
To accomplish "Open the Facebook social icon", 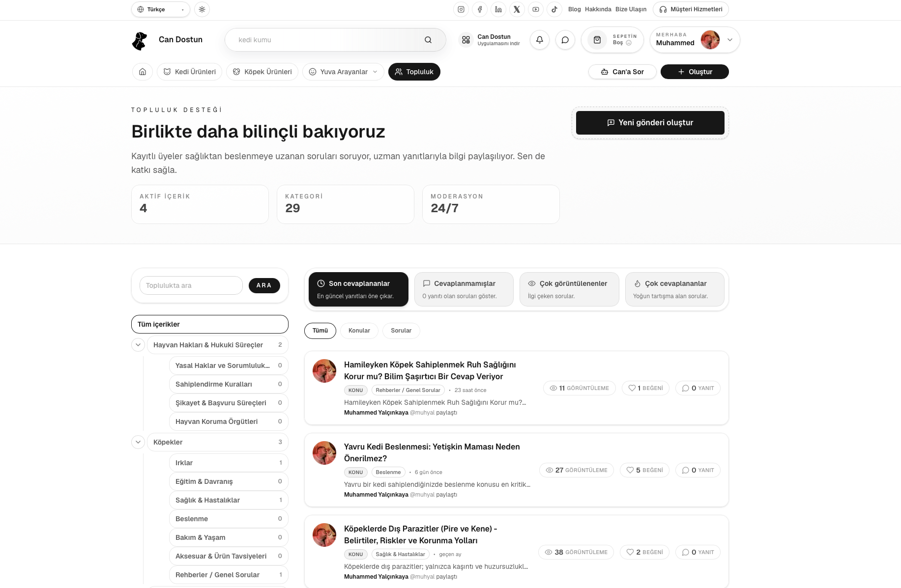I will pyautogui.click(x=479, y=9).
